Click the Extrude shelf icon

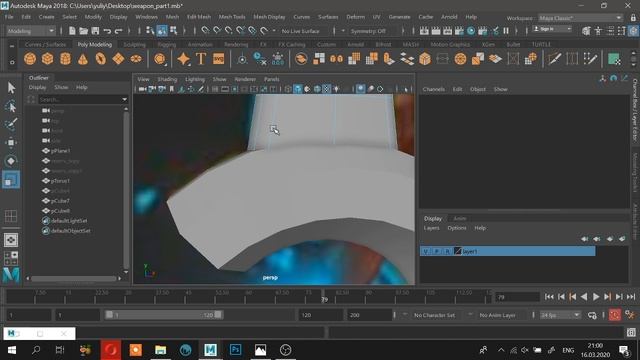point(389,59)
